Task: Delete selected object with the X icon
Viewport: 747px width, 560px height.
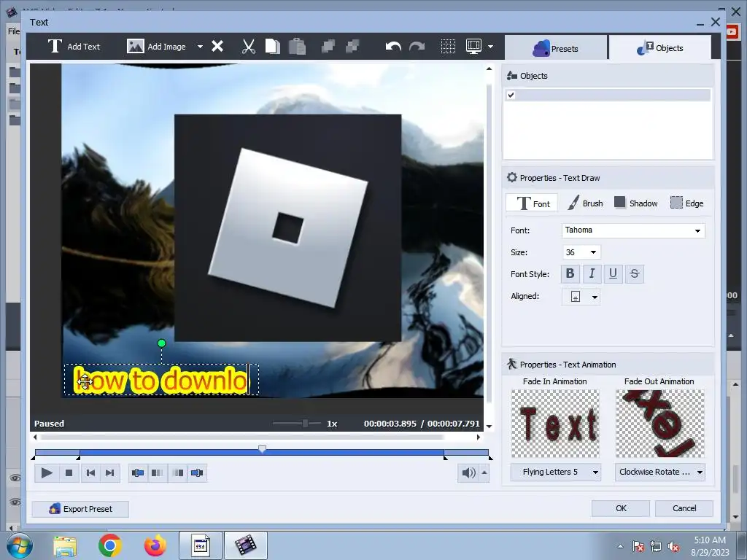Action: tap(217, 46)
